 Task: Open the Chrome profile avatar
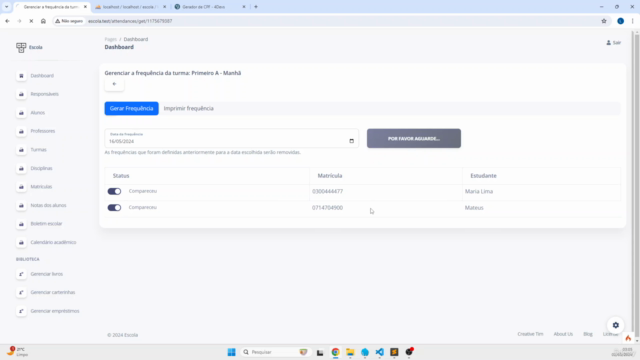(620, 21)
